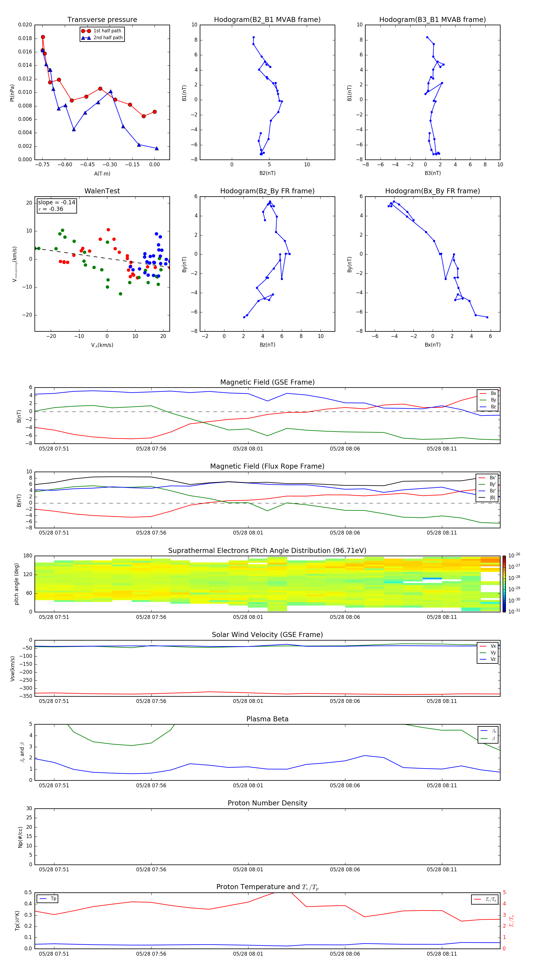Click the "Proton Number Density" title
Screen dimensions: 535x980
pyautogui.click(x=267, y=803)
